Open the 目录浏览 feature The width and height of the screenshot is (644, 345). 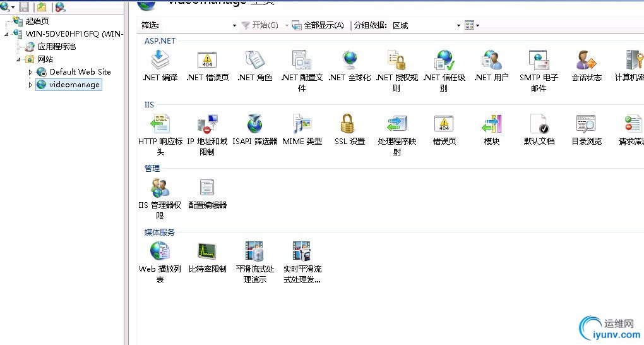pos(587,130)
